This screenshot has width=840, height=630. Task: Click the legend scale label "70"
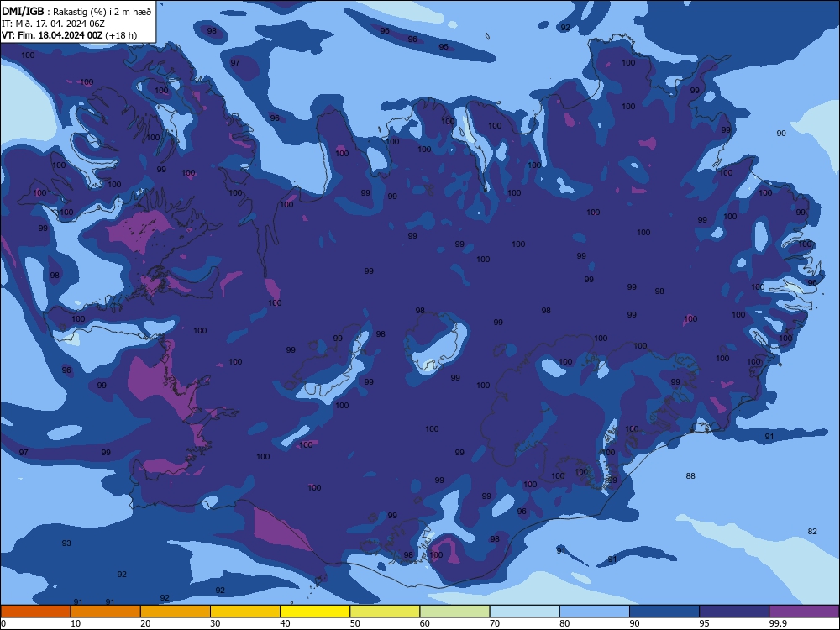[495, 623]
